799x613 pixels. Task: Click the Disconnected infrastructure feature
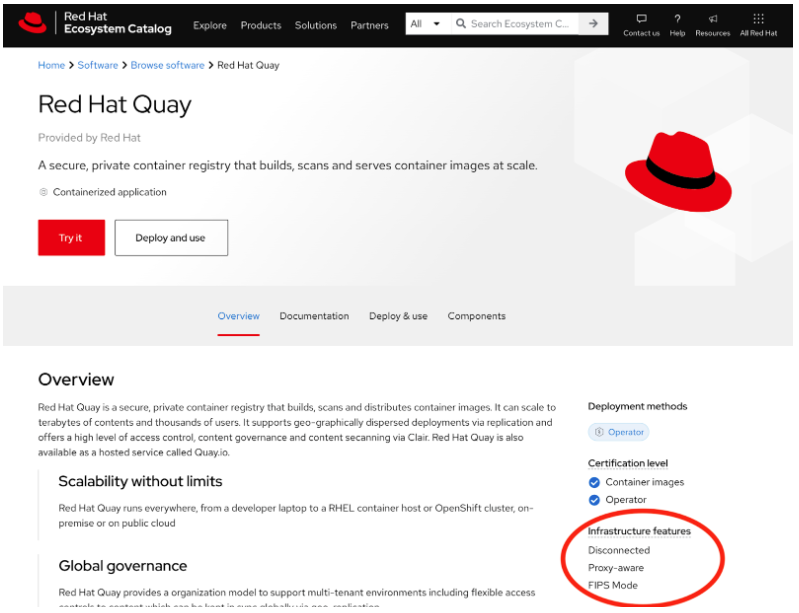point(619,550)
